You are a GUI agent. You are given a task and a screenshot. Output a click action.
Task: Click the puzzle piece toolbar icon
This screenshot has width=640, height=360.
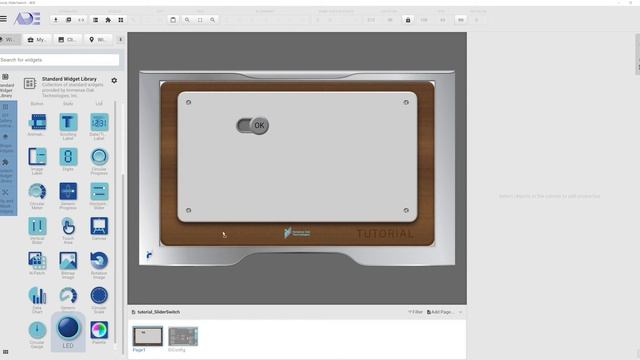(x=108, y=20)
